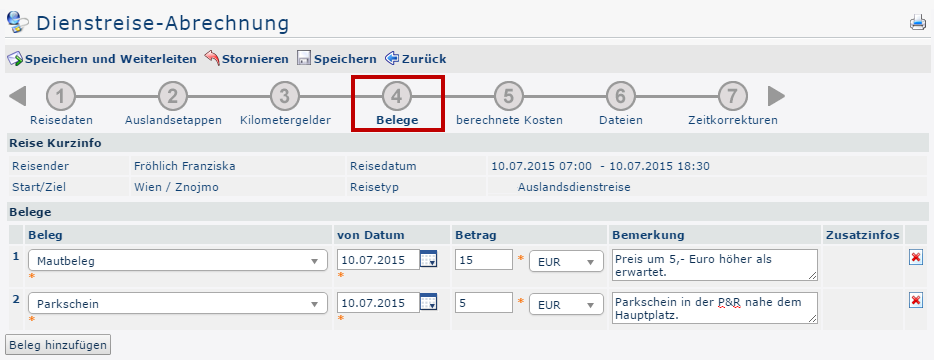Screen dimensions: 934x360
Task: Click the Zurück blue arrow icon
Action: point(392,58)
